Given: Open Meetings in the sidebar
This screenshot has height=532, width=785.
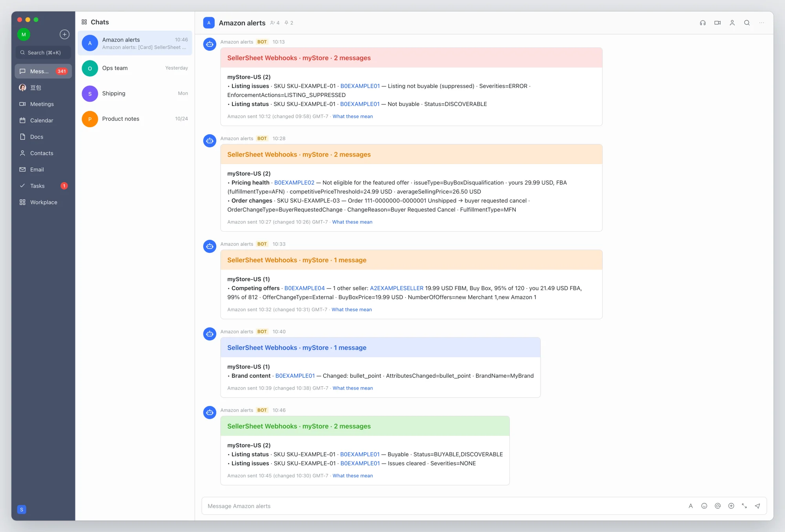Looking at the screenshot, I should (43, 104).
